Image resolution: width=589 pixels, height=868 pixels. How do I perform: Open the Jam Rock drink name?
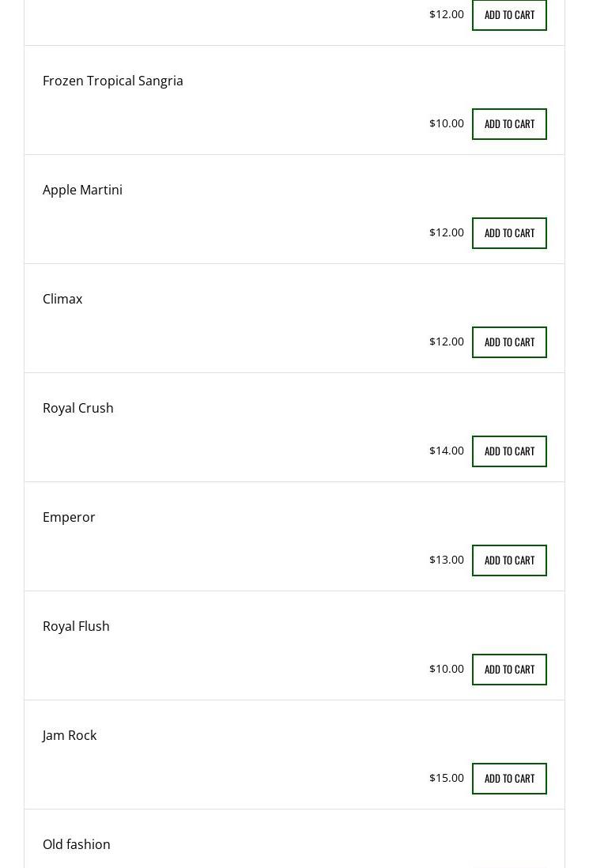point(70,735)
